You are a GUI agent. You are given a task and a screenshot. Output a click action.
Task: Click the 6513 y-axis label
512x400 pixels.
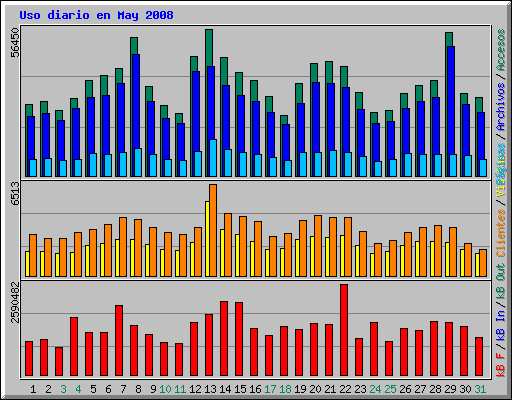point(15,193)
